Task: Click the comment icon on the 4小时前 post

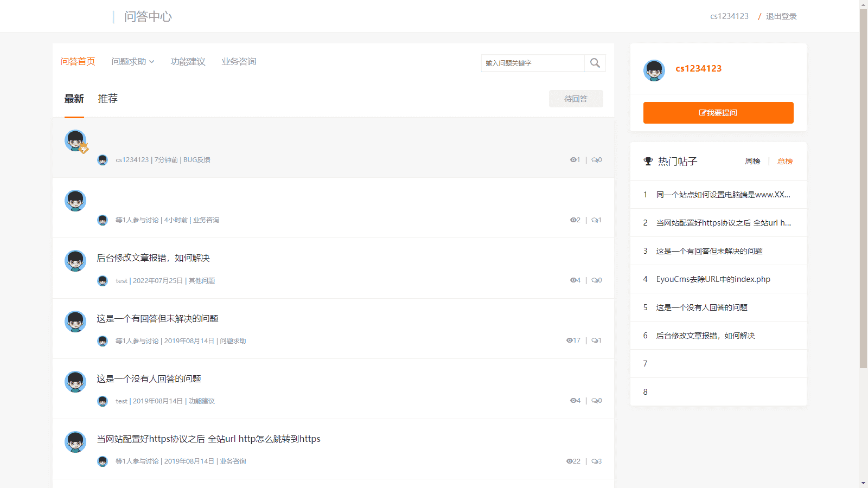Action: [x=595, y=220]
